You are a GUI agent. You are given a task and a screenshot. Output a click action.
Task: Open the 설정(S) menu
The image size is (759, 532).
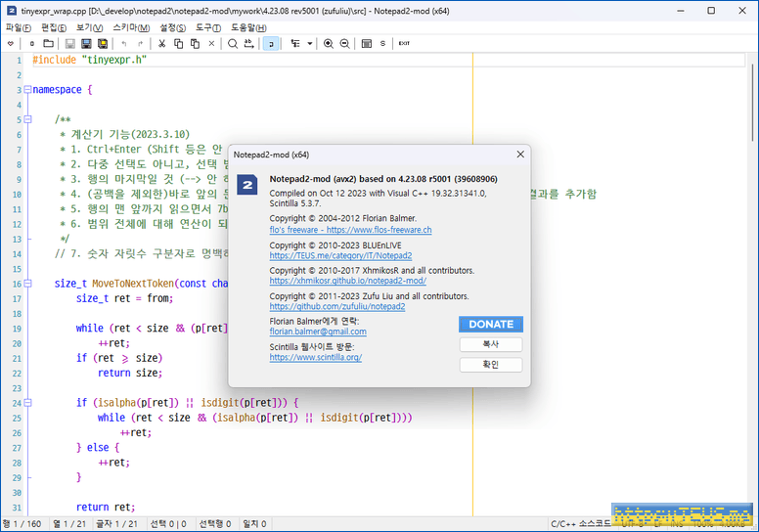pyautogui.click(x=173, y=28)
